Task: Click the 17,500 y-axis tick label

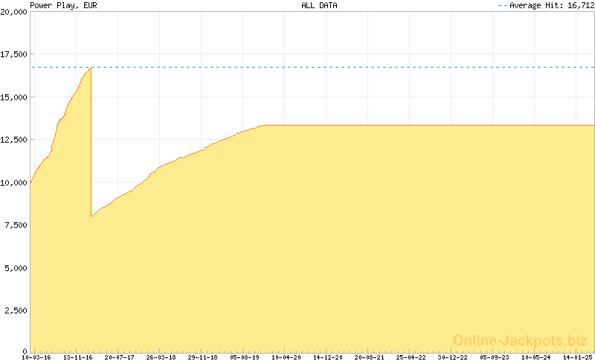Action: pyautogui.click(x=13, y=54)
